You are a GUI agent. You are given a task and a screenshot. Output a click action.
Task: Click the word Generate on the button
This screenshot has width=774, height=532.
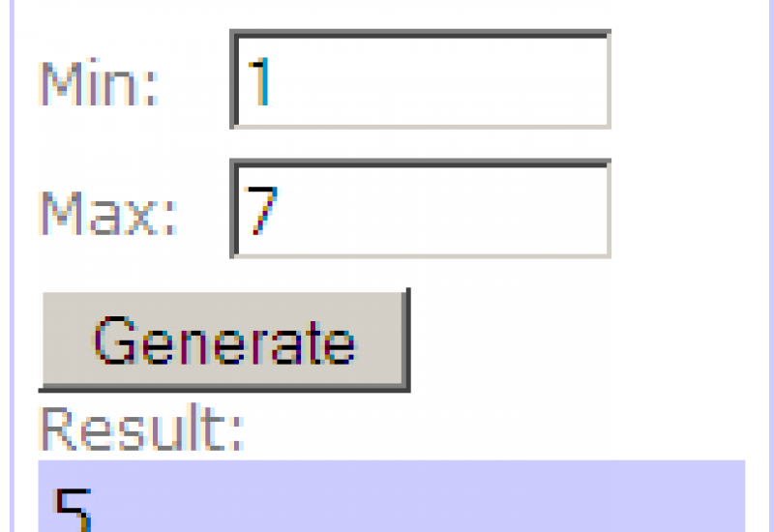click(223, 340)
